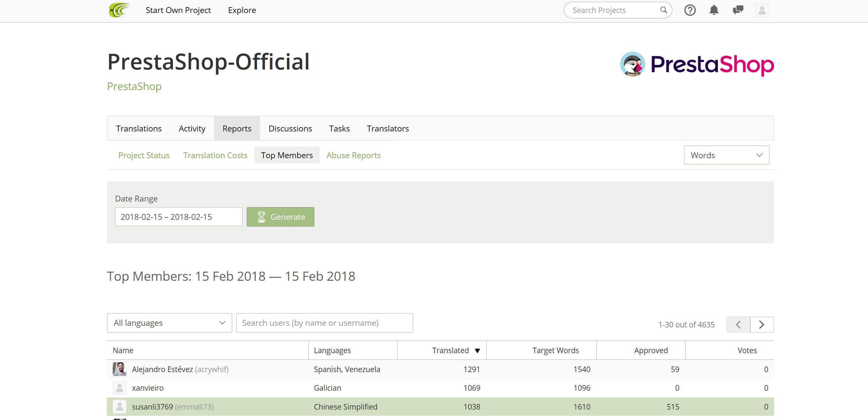This screenshot has height=420, width=868.
Task: Click Explore in the top navigation
Action: pyautogui.click(x=242, y=10)
